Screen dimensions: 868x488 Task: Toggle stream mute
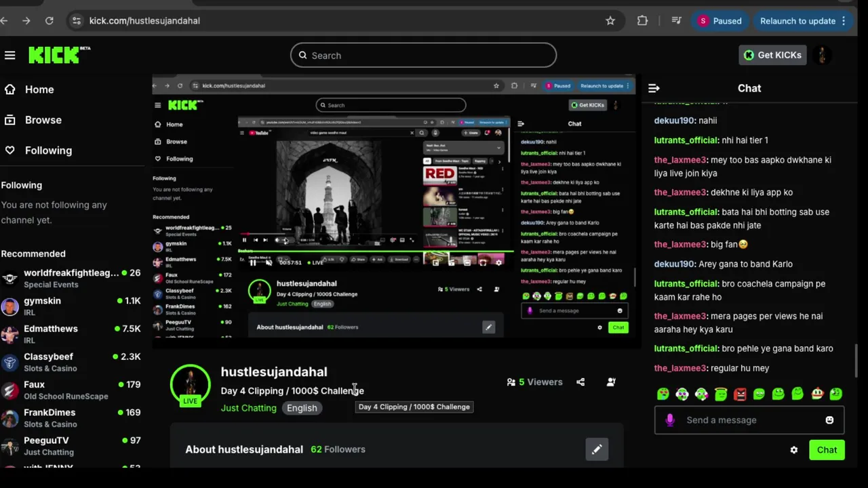coord(269,262)
